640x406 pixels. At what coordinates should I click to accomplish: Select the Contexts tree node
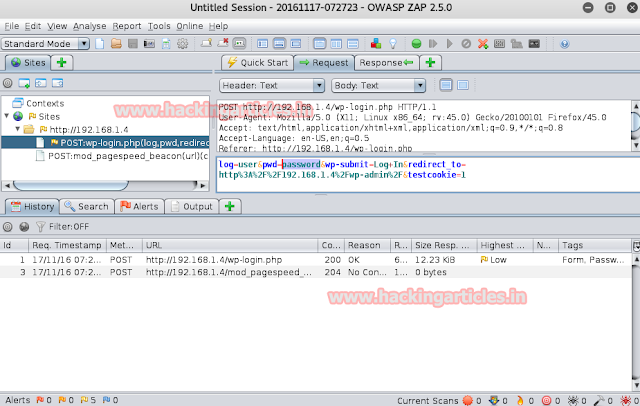click(x=39, y=103)
